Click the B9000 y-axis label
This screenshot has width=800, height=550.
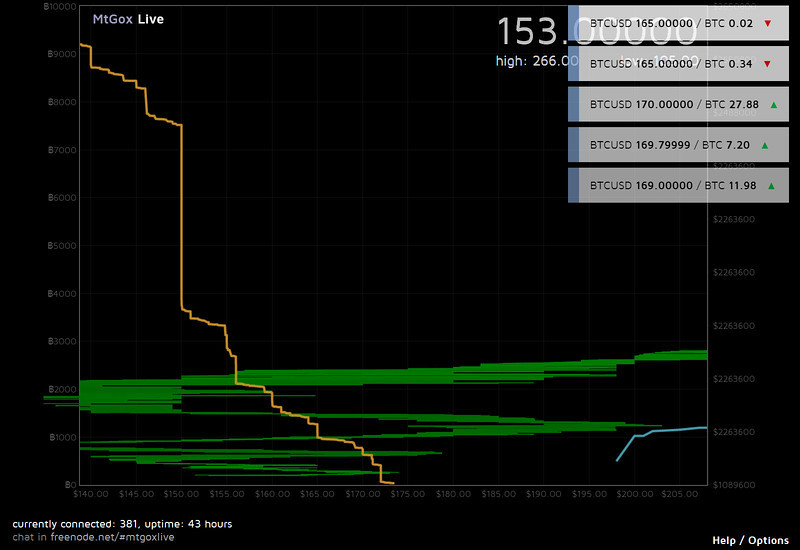click(x=62, y=54)
